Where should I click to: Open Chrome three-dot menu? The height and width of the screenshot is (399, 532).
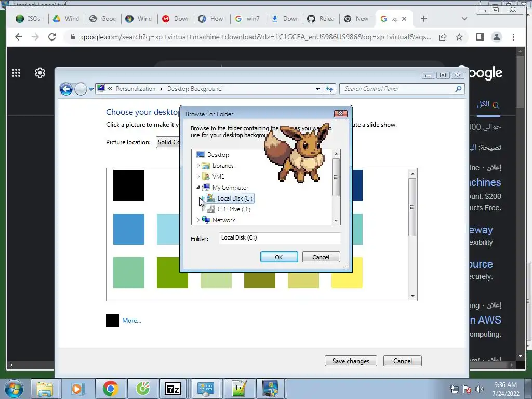pyautogui.click(x=513, y=37)
